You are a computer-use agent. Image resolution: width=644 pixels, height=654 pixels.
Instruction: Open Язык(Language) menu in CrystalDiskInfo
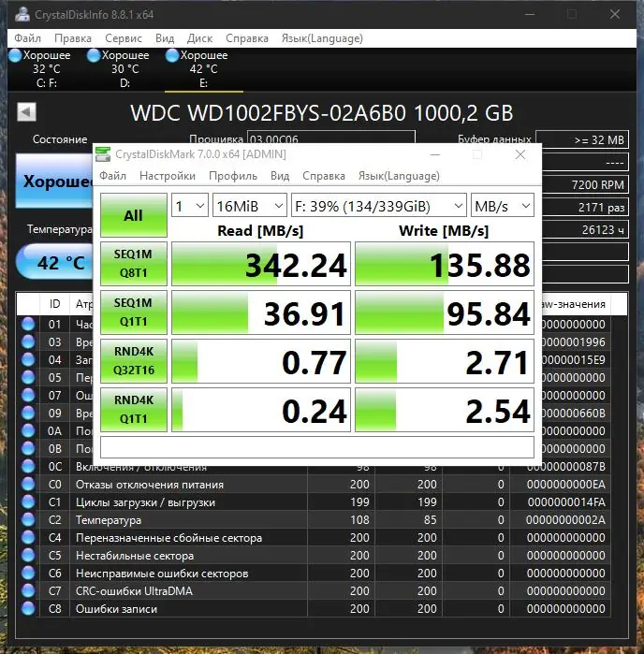[322, 38]
